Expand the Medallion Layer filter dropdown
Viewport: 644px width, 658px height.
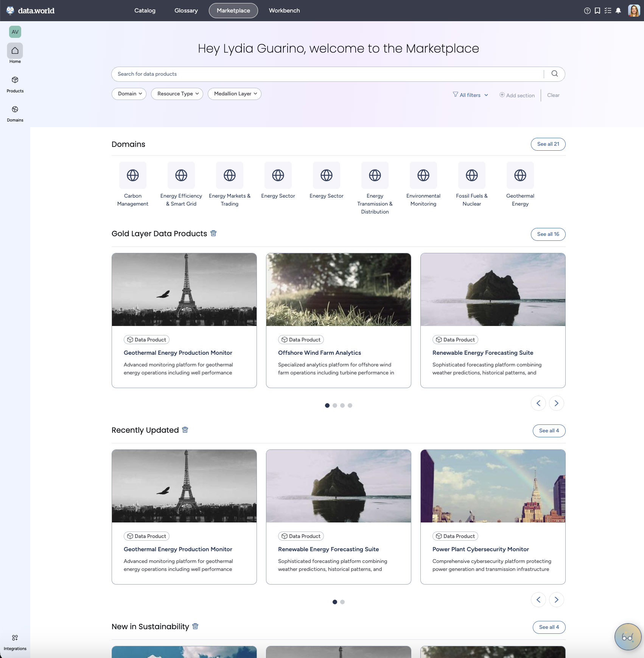click(x=235, y=94)
